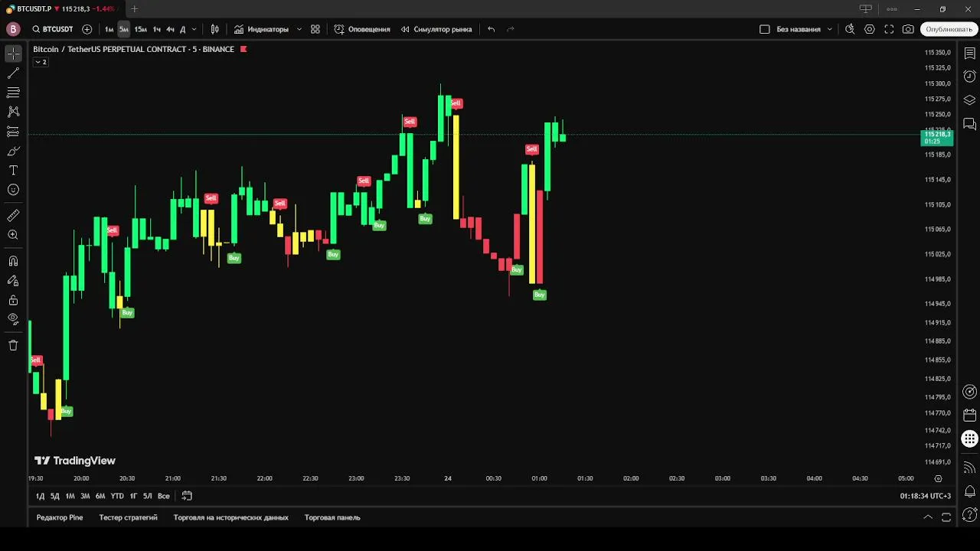Click the Опубликовать publish button
Image resolution: width=980 pixels, height=551 pixels.
click(x=949, y=29)
